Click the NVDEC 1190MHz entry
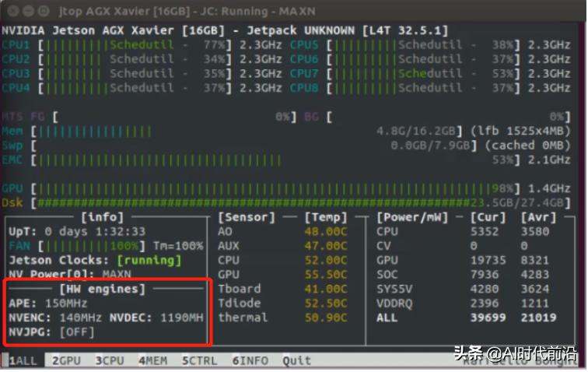The height and width of the screenshot is (372, 588). point(156,318)
